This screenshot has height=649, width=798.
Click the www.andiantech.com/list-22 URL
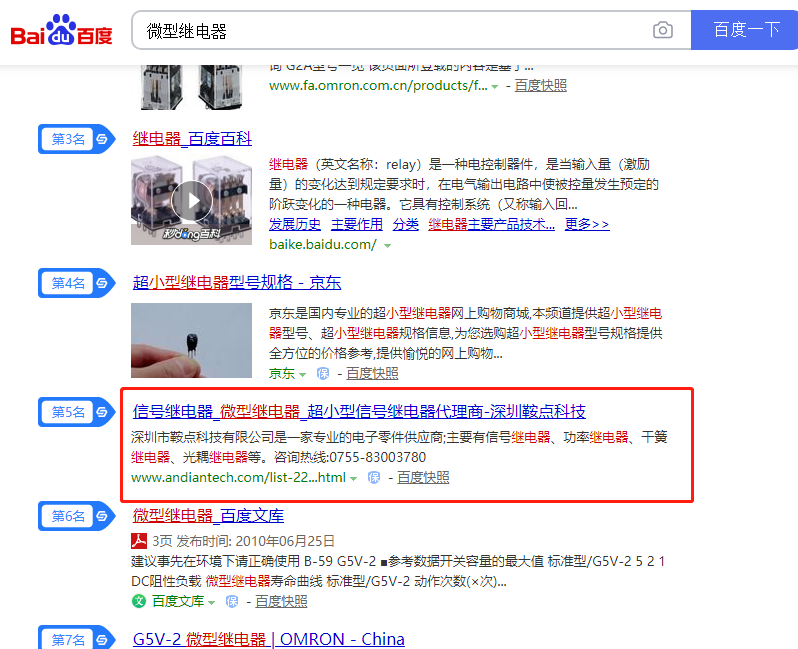point(238,477)
